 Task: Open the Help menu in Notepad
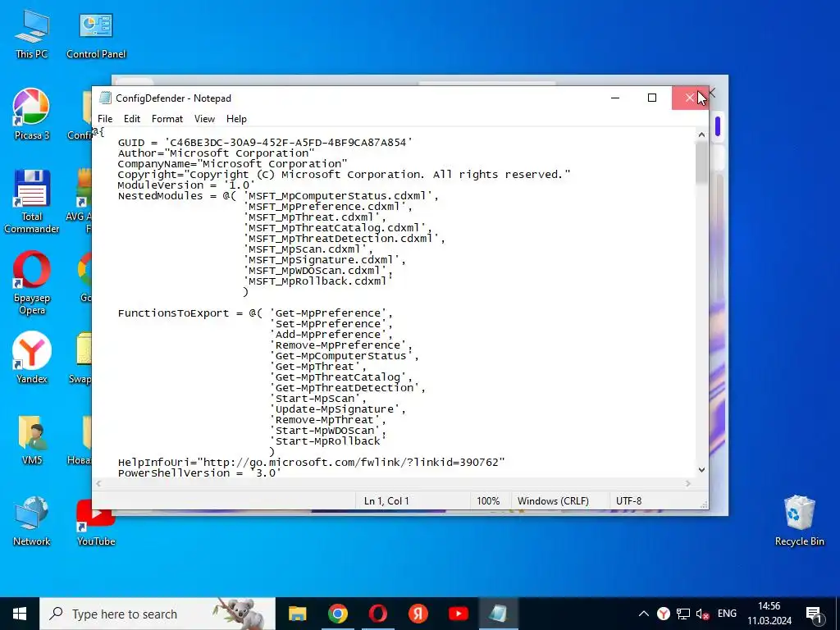point(236,119)
